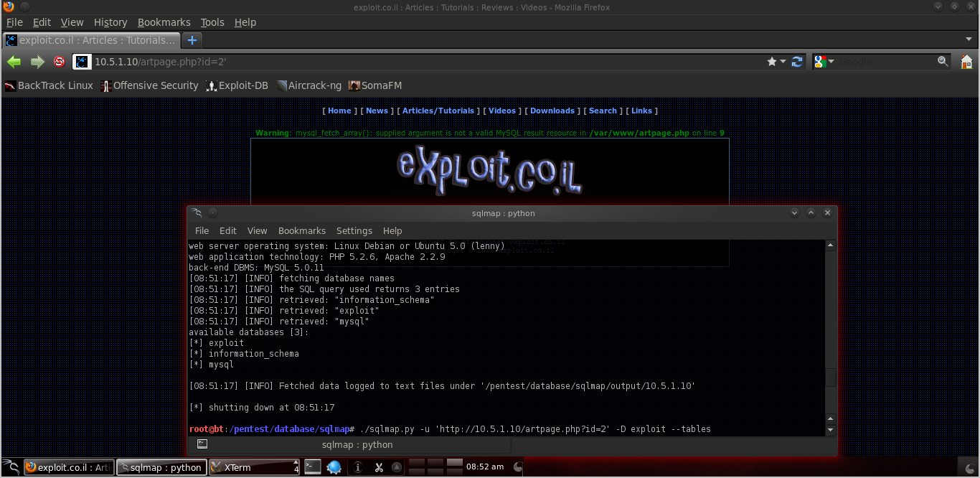This screenshot has width=980, height=478.
Task: Open Firefox Edit menu
Action: coord(42,22)
